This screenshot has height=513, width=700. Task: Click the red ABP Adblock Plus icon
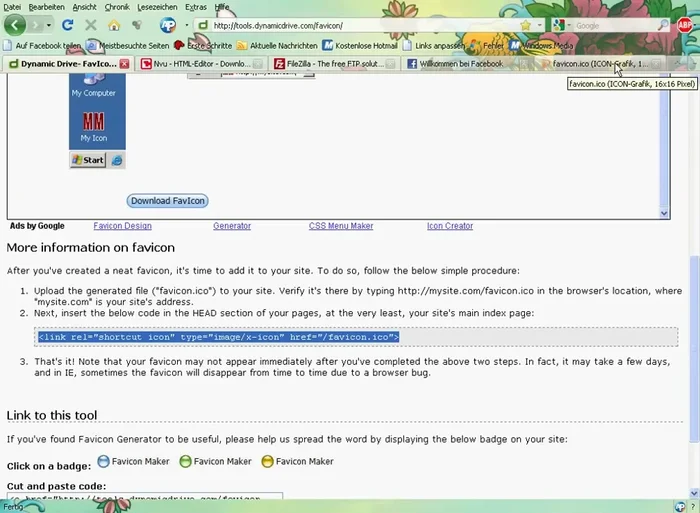pos(685,25)
